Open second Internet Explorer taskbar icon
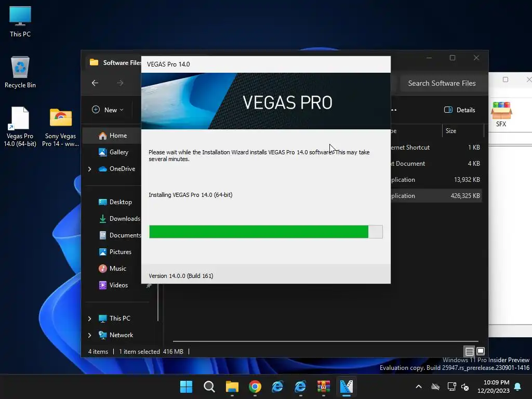The width and height of the screenshot is (532, 399). [x=300, y=387]
